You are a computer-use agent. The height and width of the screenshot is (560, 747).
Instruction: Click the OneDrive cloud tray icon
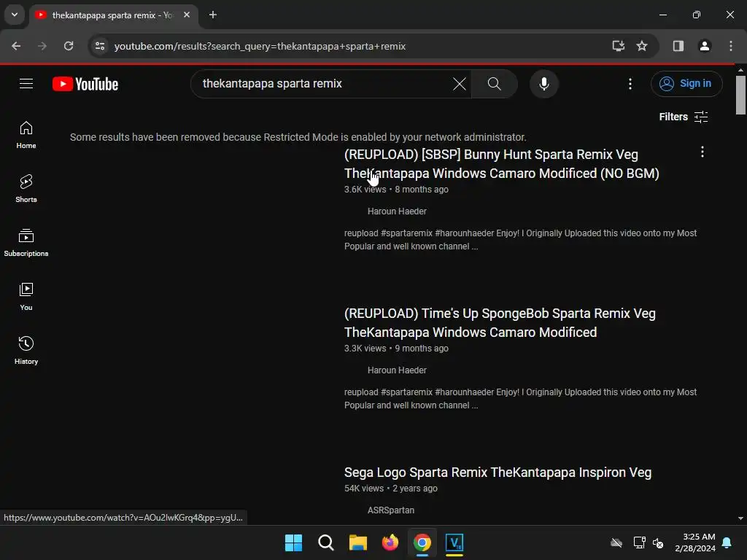pos(616,542)
